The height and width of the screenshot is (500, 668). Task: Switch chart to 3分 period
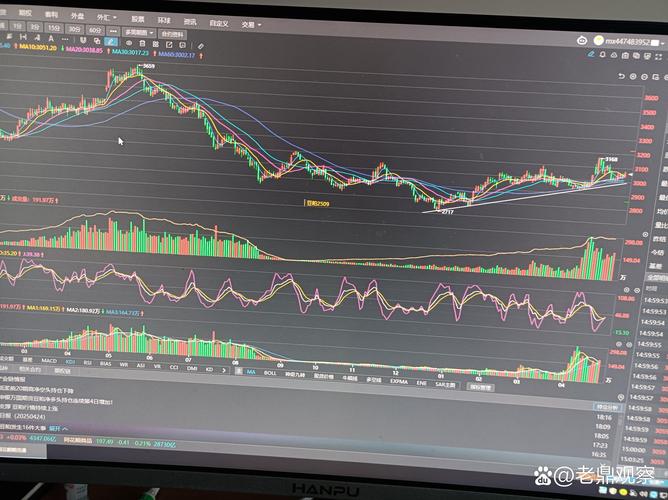[35, 27]
